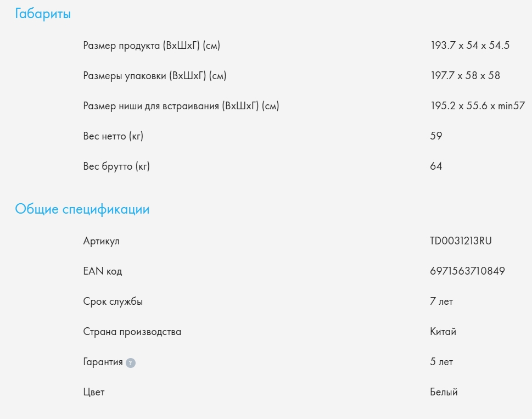This screenshot has width=532, height=419.
Task: Click the warranty help question mark icon
Action: pyautogui.click(x=130, y=363)
